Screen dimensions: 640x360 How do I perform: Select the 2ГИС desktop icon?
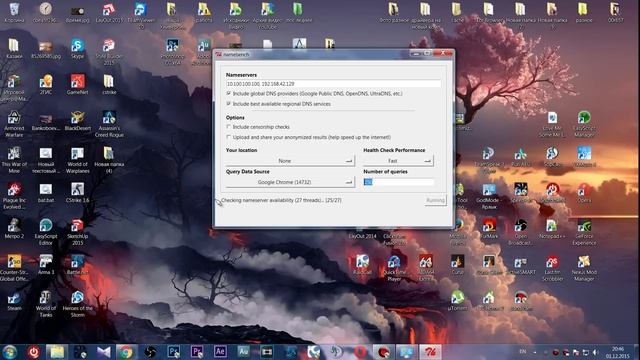pyautogui.click(x=46, y=84)
